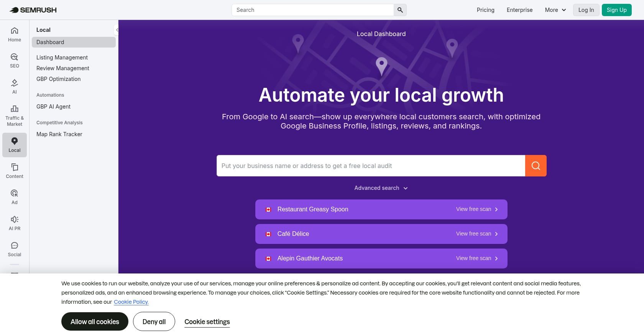Open the Home sidebar icon

pyautogui.click(x=15, y=35)
